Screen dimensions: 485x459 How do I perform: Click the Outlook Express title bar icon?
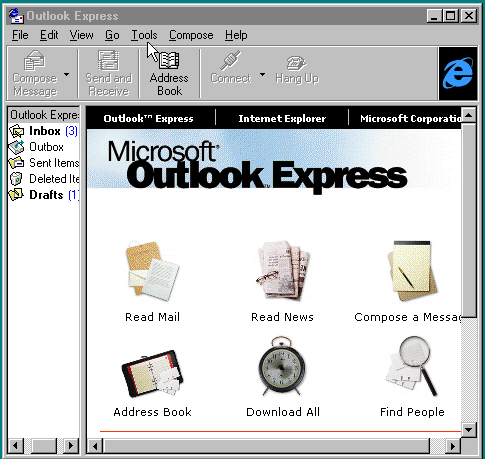coord(16,16)
